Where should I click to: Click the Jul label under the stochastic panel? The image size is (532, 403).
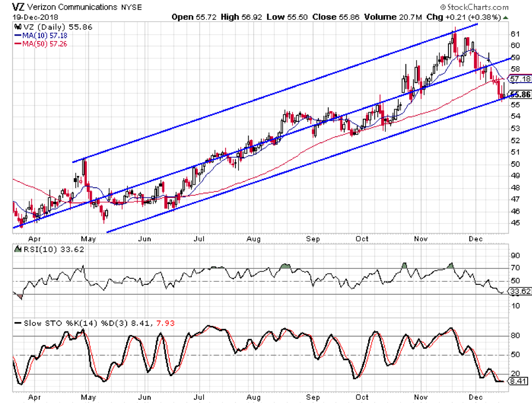(199, 397)
